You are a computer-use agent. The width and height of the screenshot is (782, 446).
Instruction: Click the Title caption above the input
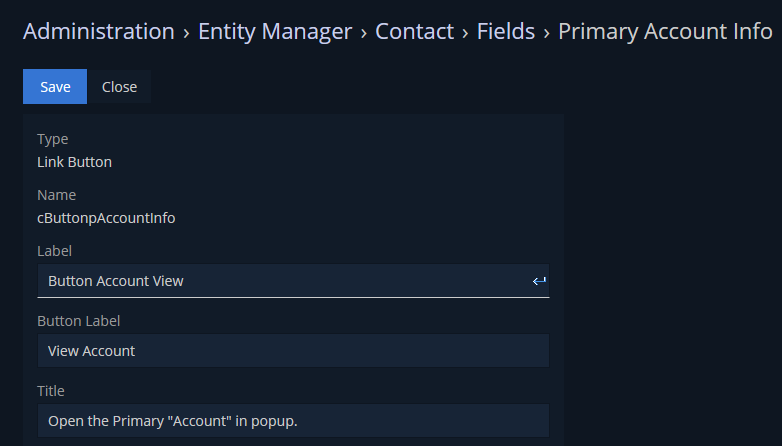(53, 391)
